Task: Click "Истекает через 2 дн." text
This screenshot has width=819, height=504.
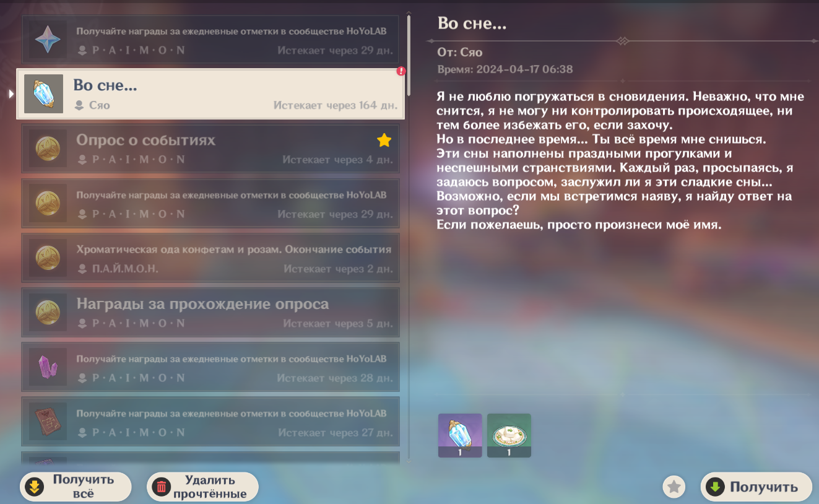Action: [339, 269]
